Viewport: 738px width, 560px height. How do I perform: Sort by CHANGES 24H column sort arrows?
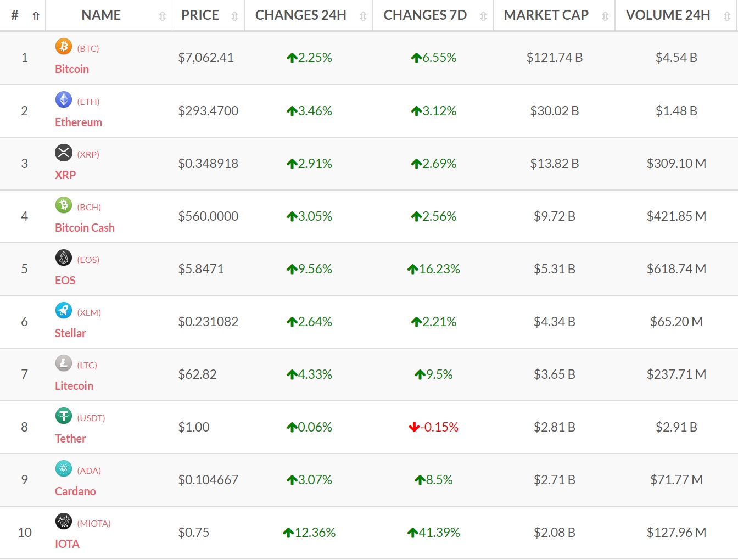363,16
